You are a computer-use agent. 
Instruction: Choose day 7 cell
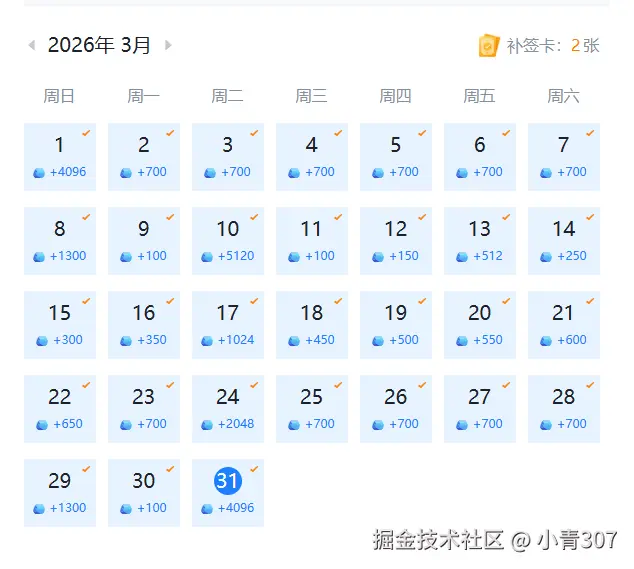[x=564, y=157]
